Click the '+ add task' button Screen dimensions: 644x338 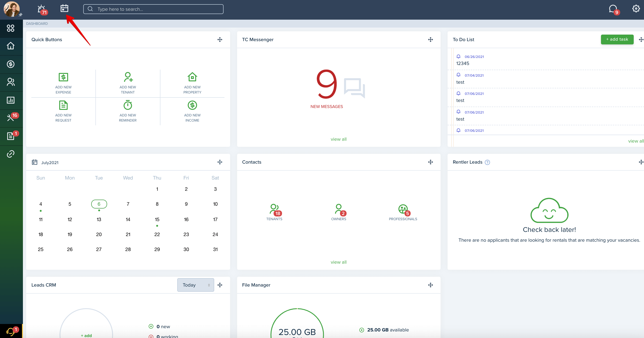[617, 39]
